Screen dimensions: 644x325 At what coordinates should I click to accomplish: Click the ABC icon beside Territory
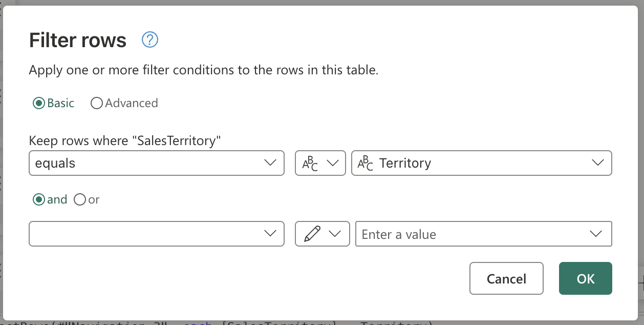[366, 162]
